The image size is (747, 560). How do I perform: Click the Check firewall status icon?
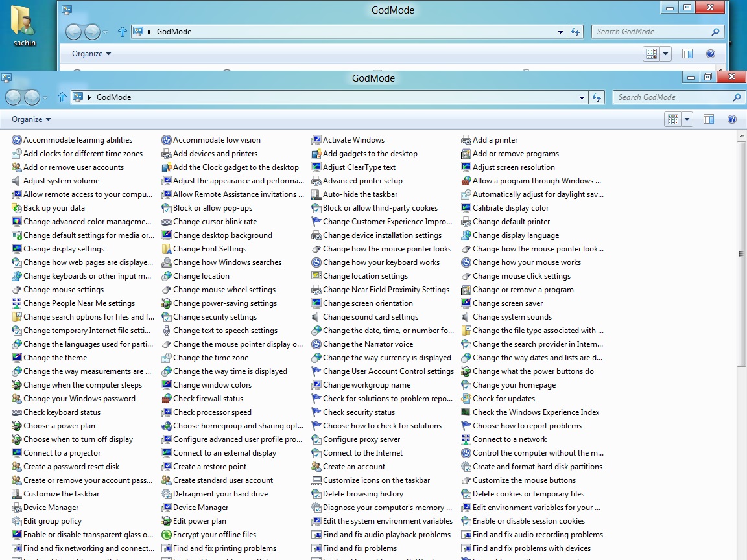166,399
